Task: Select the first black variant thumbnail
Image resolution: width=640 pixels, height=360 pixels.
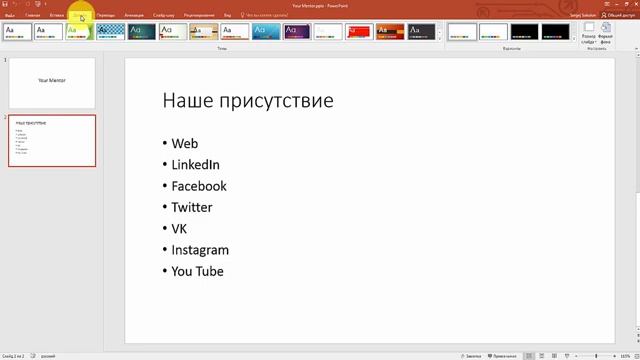Action: coord(524,32)
